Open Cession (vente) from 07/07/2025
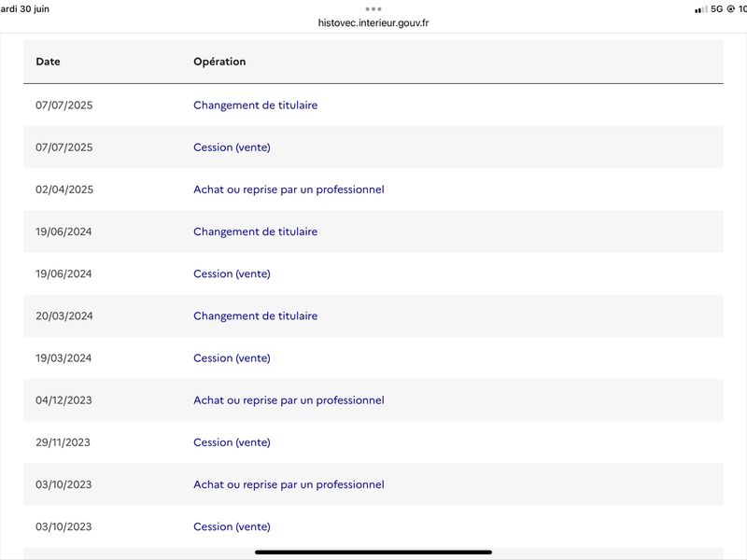The width and height of the screenshot is (747, 560). pyautogui.click(x=232, y=147)
